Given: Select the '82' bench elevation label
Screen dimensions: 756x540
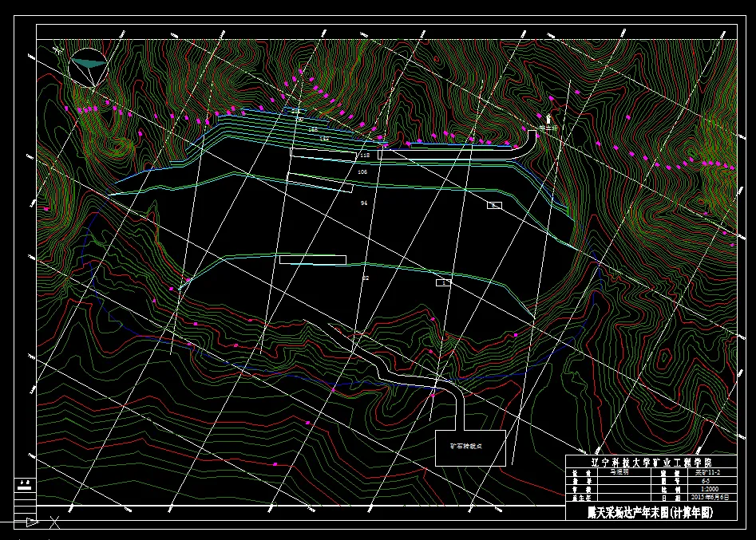Looking at the screenshot, I should [x=366, y=278].
